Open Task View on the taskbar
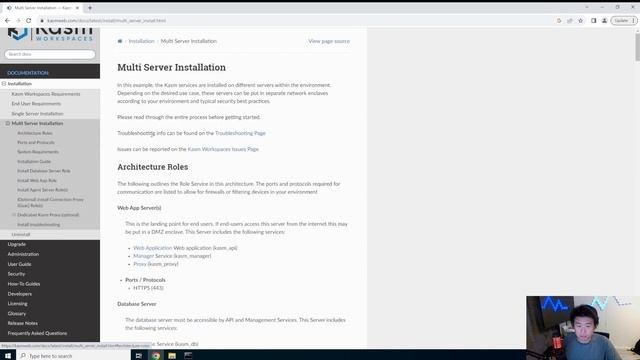The height and width of the screenshot is (360, 640). tap(139, 356)
